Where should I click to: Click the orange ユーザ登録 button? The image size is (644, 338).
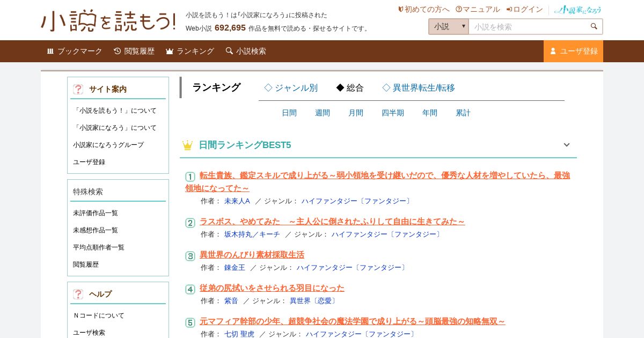click(573, 51)
